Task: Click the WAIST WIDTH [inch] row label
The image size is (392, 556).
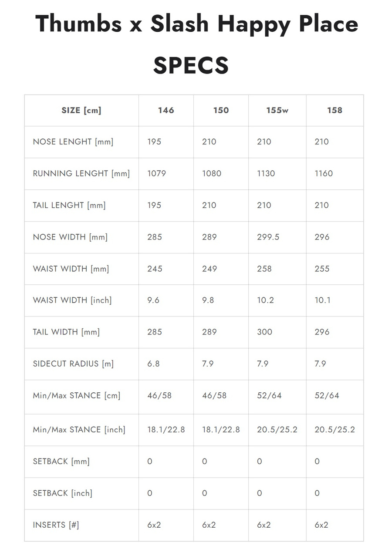Action: (72, 300)
